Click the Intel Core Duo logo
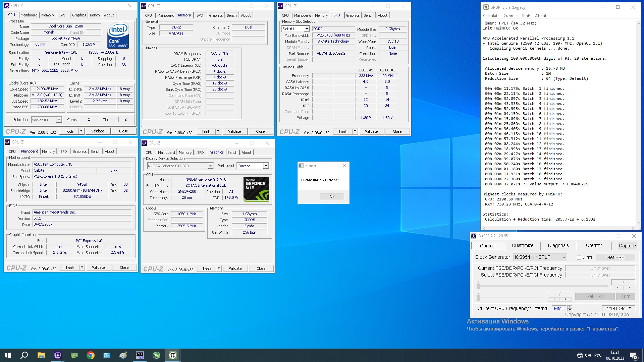Image resolution: width=644 pixels, height=362 pixels. click(118, 35)
